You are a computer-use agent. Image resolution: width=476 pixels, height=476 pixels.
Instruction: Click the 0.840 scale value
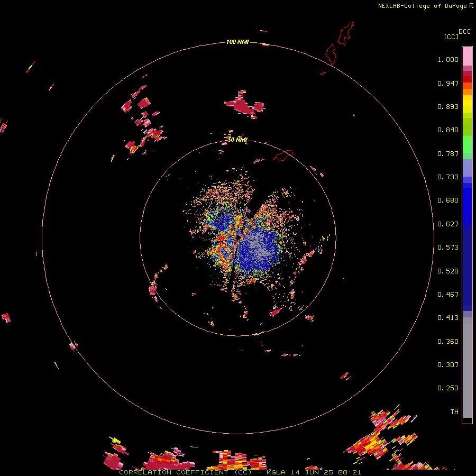click(x=448, y=130)
